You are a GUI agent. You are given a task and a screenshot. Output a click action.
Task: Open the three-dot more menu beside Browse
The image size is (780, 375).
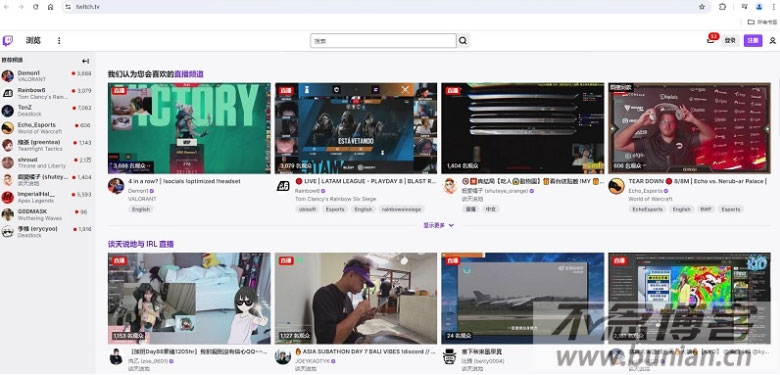click(x=59, y=41)
